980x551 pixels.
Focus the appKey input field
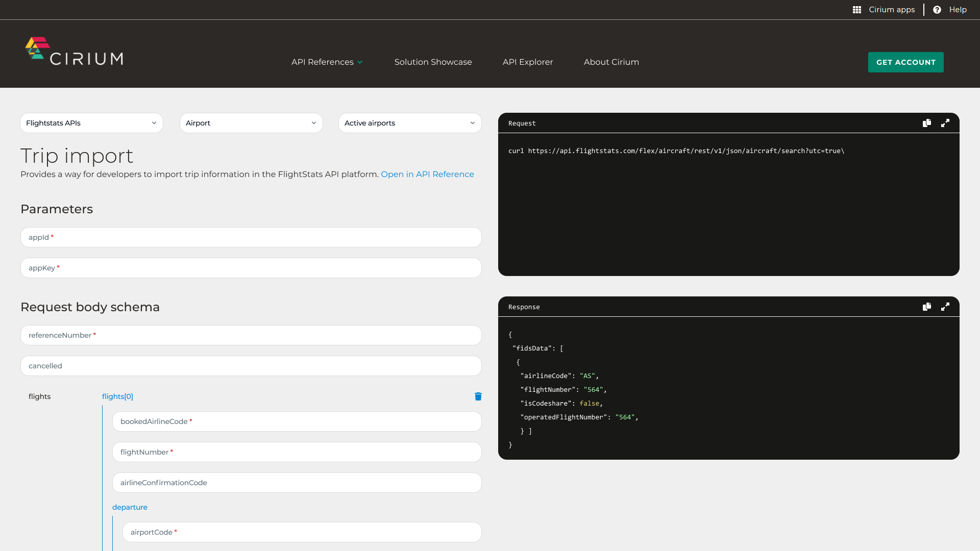[x=251, y=268]
